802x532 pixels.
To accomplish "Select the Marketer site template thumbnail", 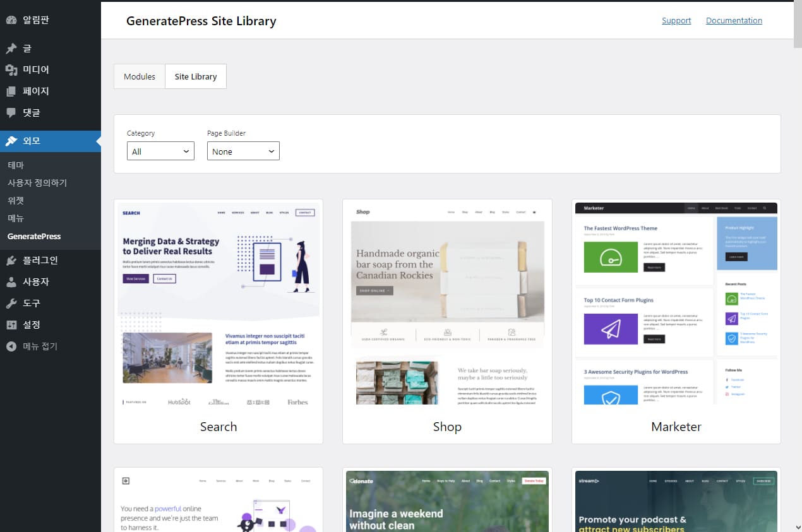I will coord(676,304).
